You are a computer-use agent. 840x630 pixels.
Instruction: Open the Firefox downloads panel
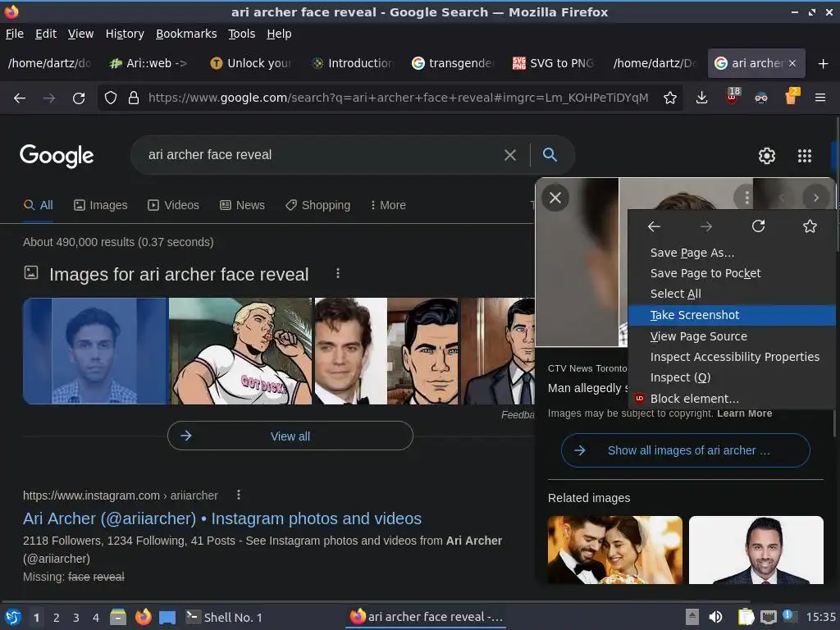point(702,98)
